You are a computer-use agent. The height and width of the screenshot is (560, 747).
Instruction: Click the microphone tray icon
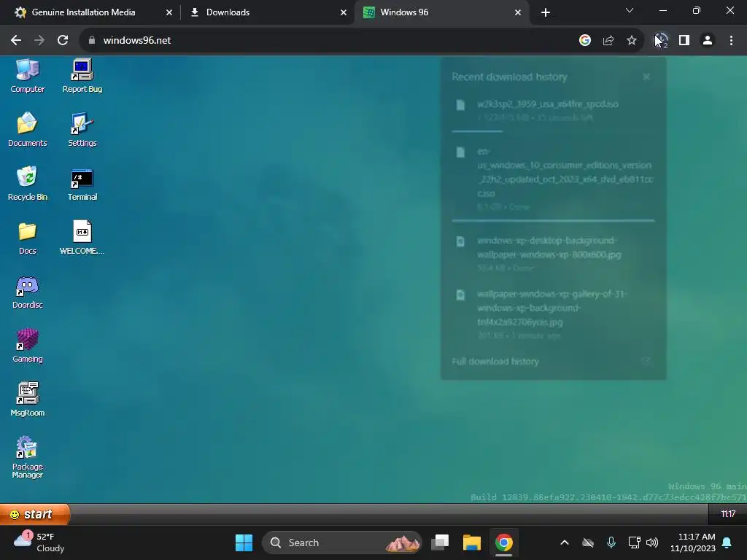pyautogui.click(x=611, y=542)
